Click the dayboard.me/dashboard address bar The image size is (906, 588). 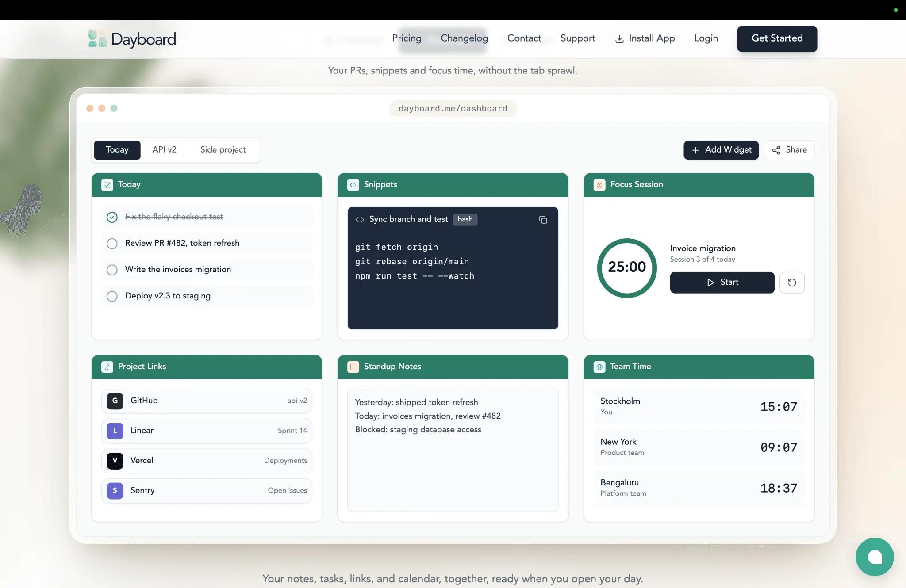453,108
